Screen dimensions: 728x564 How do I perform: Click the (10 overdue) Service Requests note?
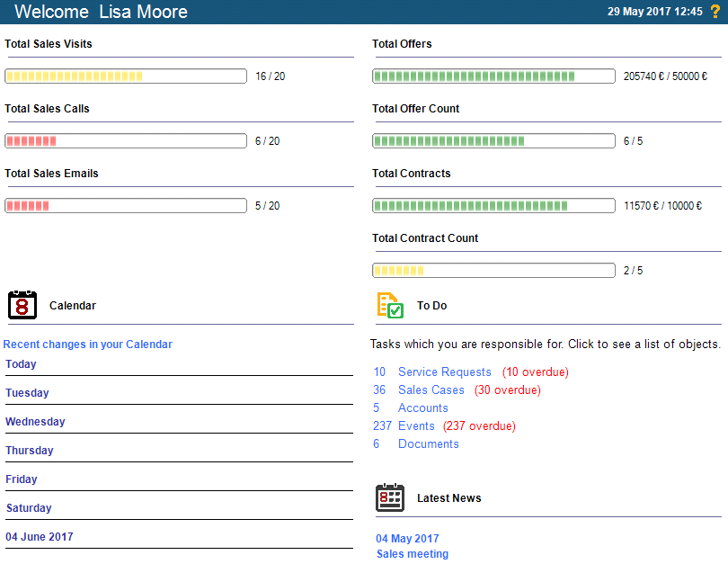536,372
